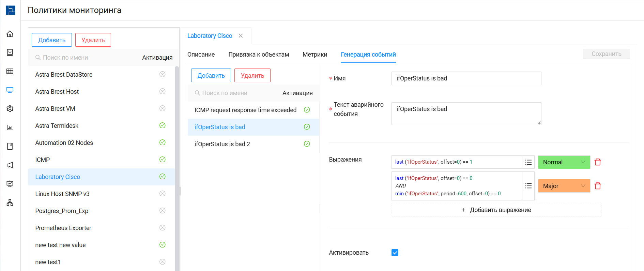This screenshot has height=271, width=644.
Task: Switch to Привязка к объектам tab
Action: (x=258, y=55)
